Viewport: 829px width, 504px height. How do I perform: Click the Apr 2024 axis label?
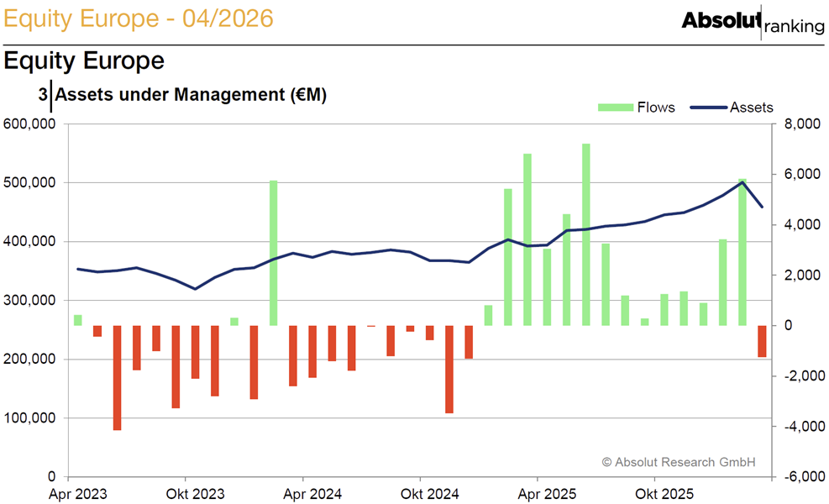[312, 494]
